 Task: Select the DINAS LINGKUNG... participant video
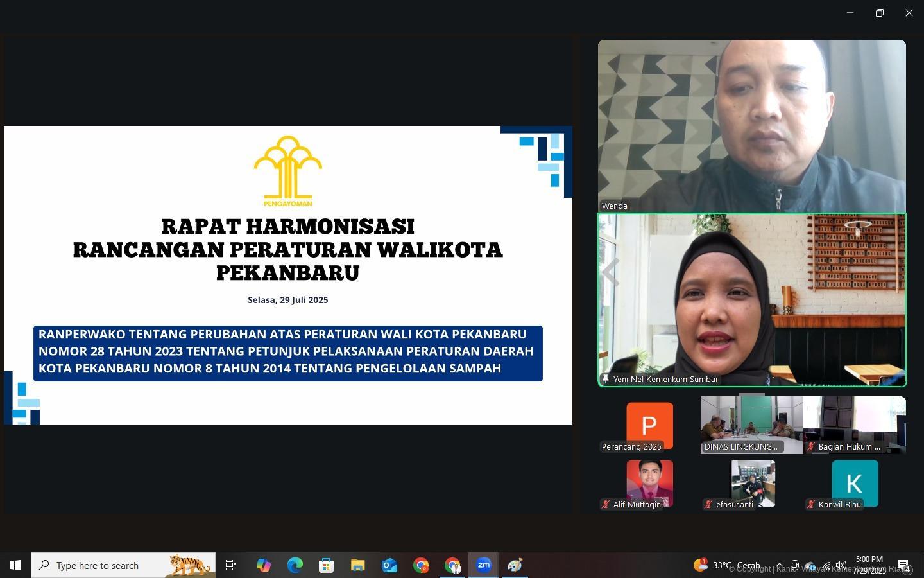click(x=751, y=425)
